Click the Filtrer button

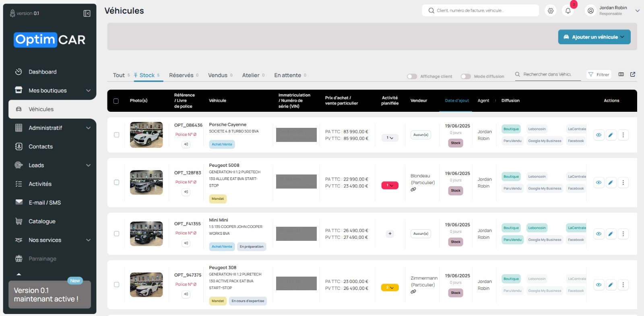[599, 74]
